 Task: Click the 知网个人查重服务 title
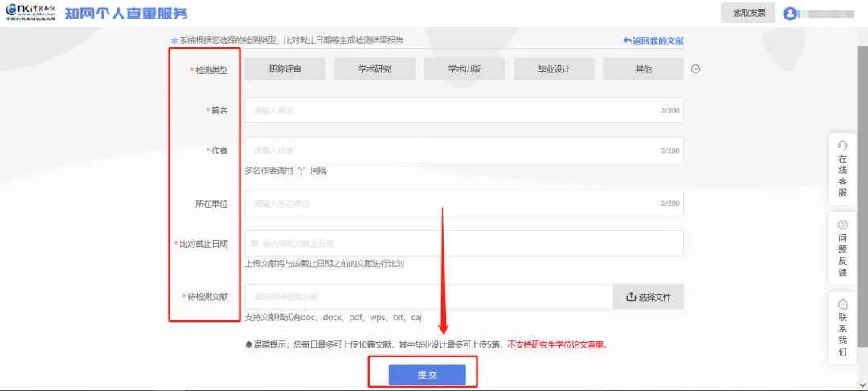(x=126, y=14)
